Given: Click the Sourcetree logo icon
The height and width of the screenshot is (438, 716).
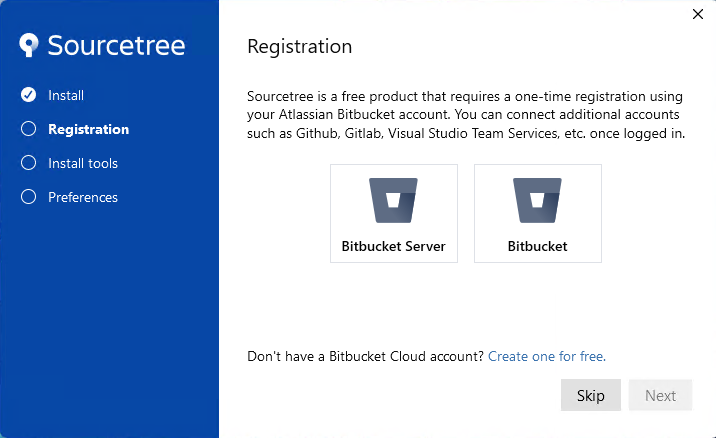Looking at the screenshot, I should 29,45.
